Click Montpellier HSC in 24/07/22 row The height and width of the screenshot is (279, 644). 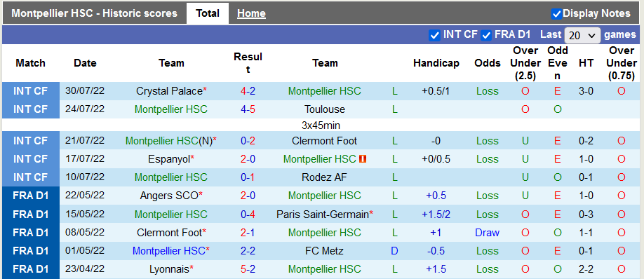(x=171, y=109)
